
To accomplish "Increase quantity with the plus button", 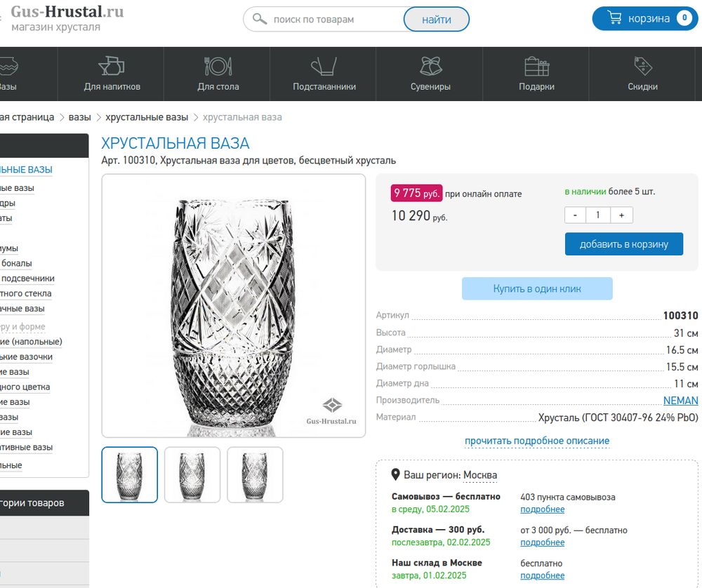I will coord(621,215).
